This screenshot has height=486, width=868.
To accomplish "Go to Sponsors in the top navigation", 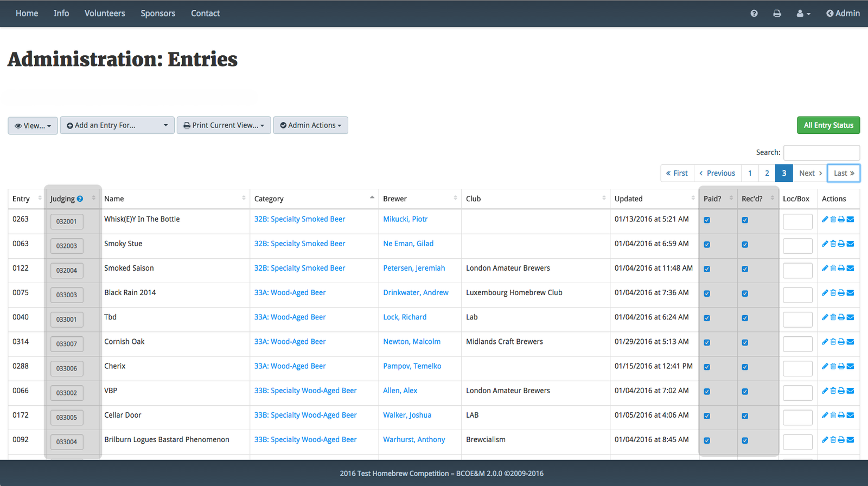I will click(158, 14).
